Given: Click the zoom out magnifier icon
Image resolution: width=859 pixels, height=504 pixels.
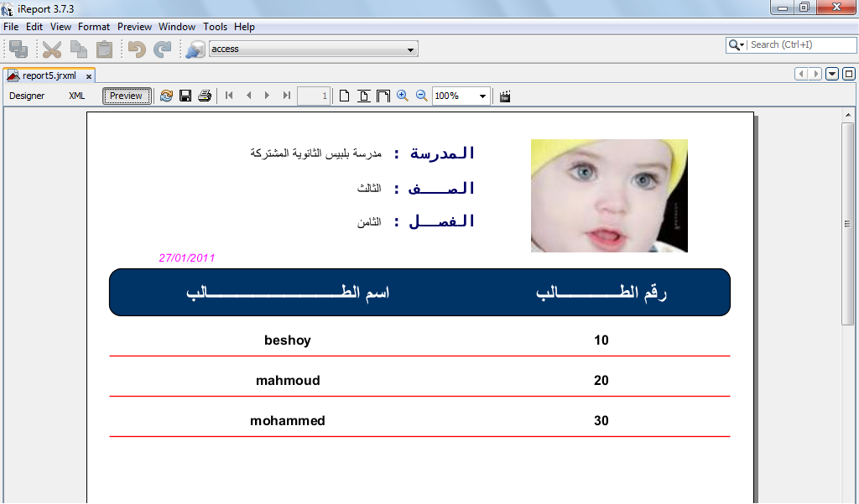Looking at the screenshot, I should [421, 96].
